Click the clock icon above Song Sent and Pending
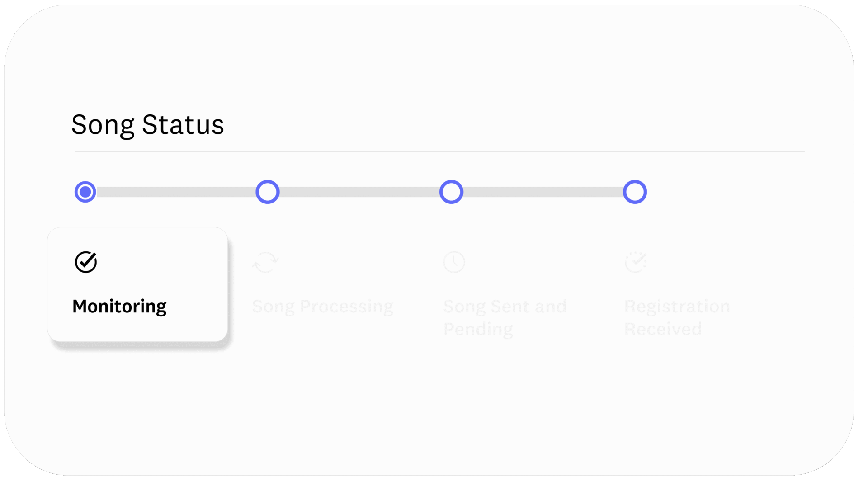This screenshot has height=496, width=868. point(454,262)
